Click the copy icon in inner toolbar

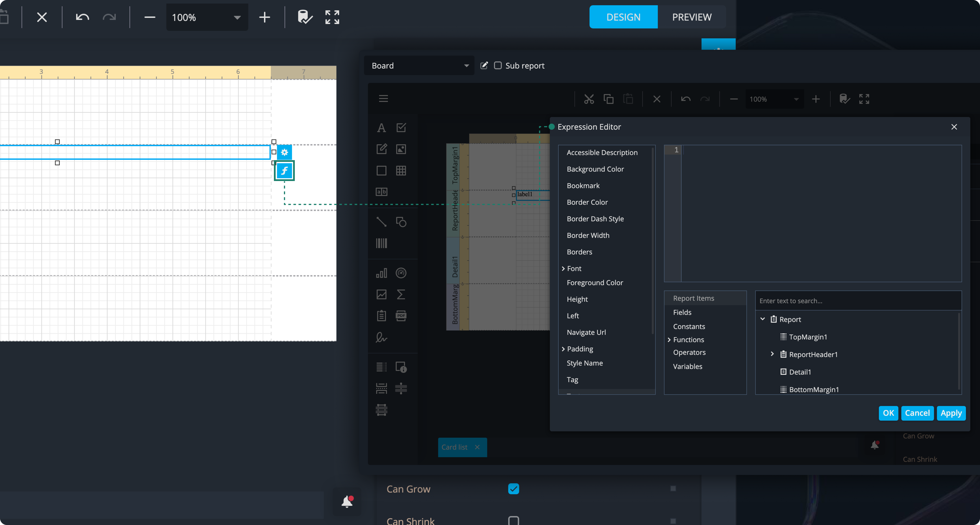(608, 99)
